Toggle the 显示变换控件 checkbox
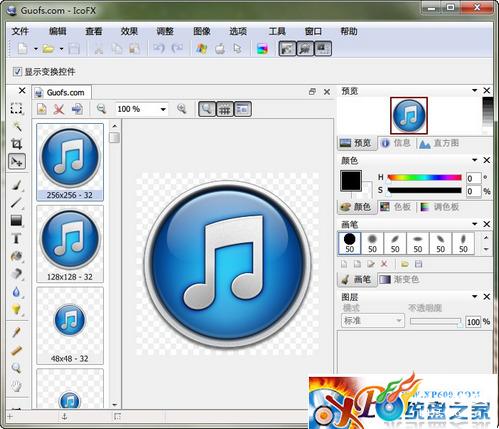This screenshot has width=499, height=429. (17, 71)
